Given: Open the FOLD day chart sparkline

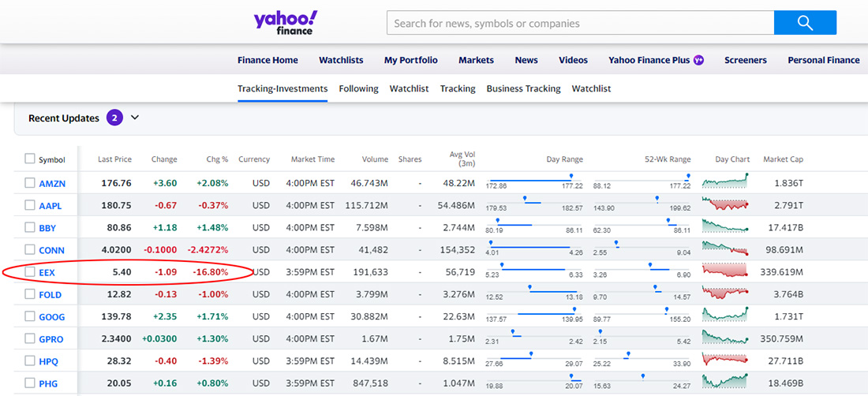Looking at the screenshot, I should pos(725,292).
